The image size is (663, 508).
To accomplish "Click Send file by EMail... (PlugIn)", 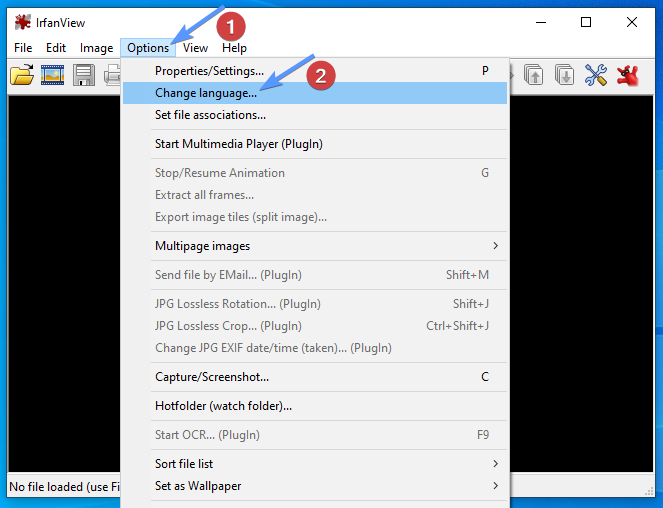I will [x=315, y=275].
